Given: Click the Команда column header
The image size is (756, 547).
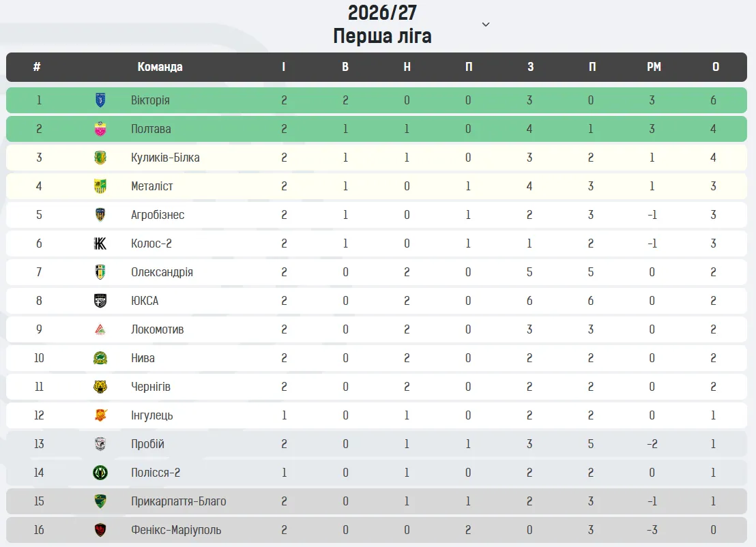Looking at the screenshot, I should tap(160, 67).
